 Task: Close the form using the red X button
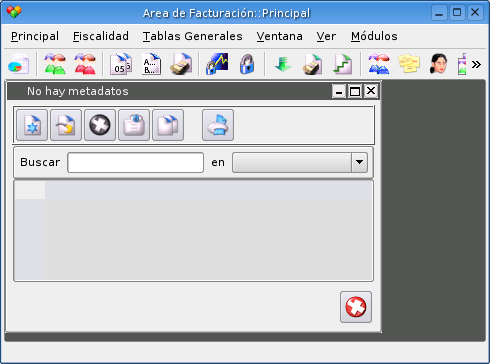[356, 307]
